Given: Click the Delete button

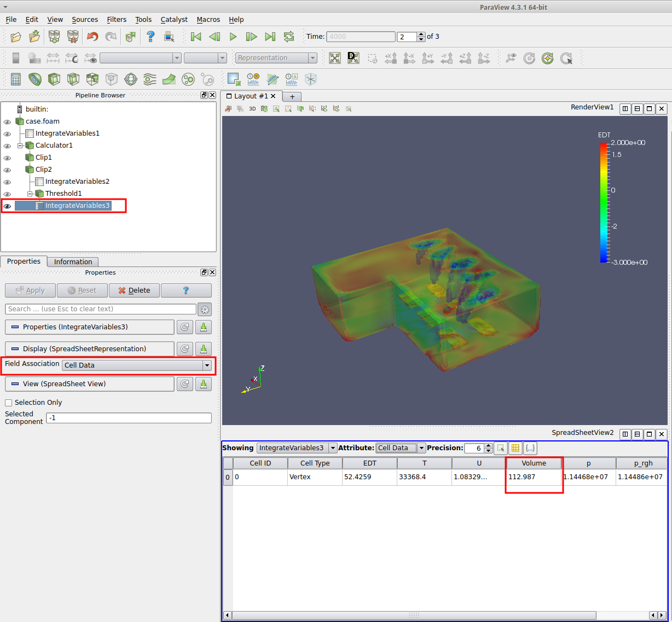Looking at the screenshot, I should point(134,290).
